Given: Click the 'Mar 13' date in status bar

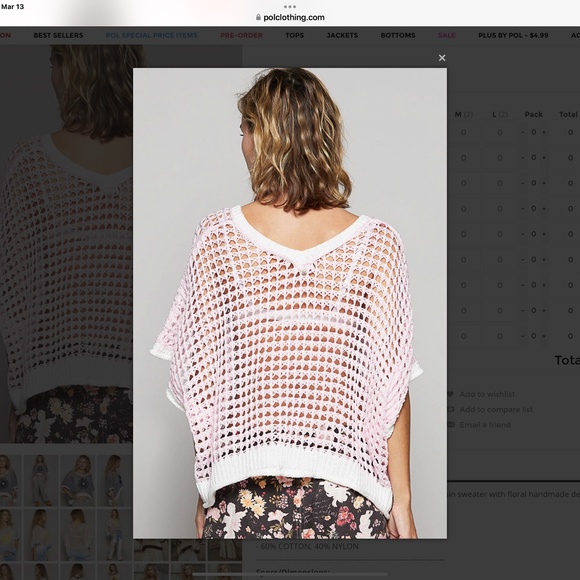Looking at the screenshot, I should pyautogui.click(x=12, y=6).
